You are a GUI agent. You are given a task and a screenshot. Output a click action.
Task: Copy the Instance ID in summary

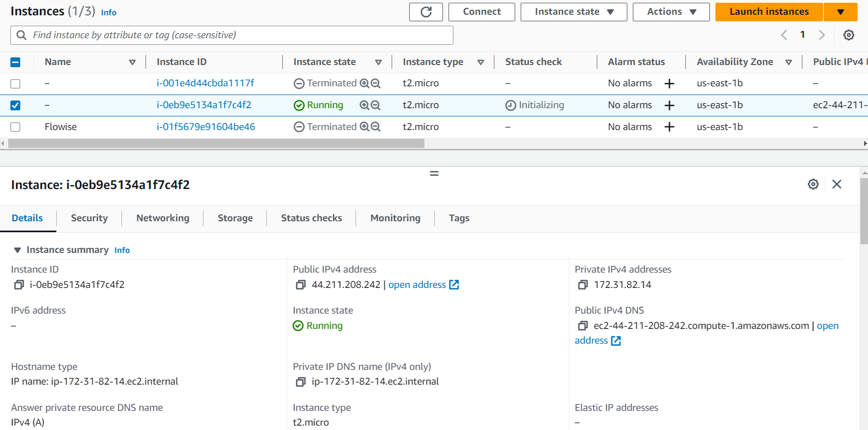[x=19, y=285]
